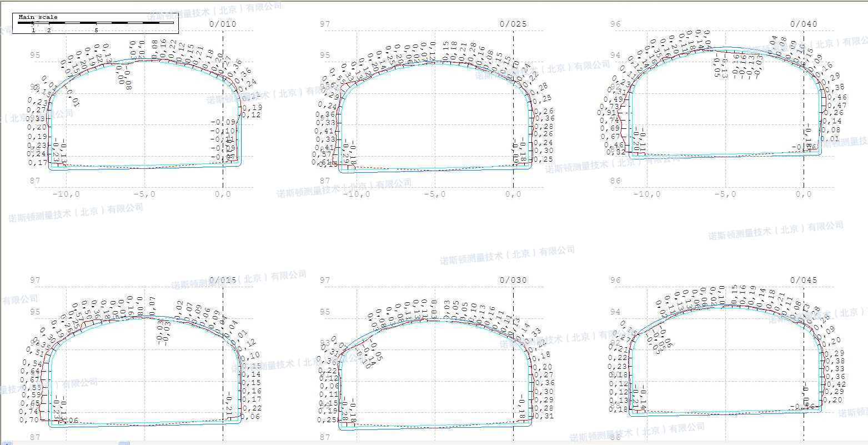Click the horizontal scrollbar thumb at the bottom
Screen dimensions: 868x445
pyautogui.click(x=124, y=443)
